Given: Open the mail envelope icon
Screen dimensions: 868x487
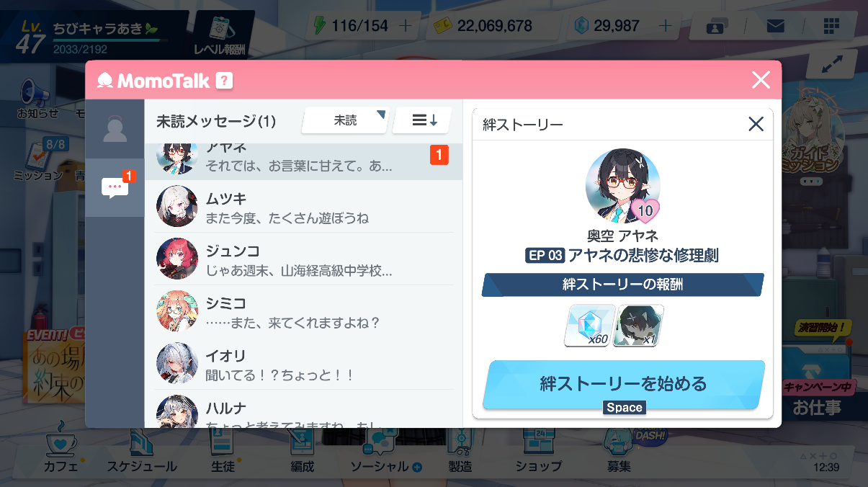Looking at the screenshot, I should click(775, 27).
